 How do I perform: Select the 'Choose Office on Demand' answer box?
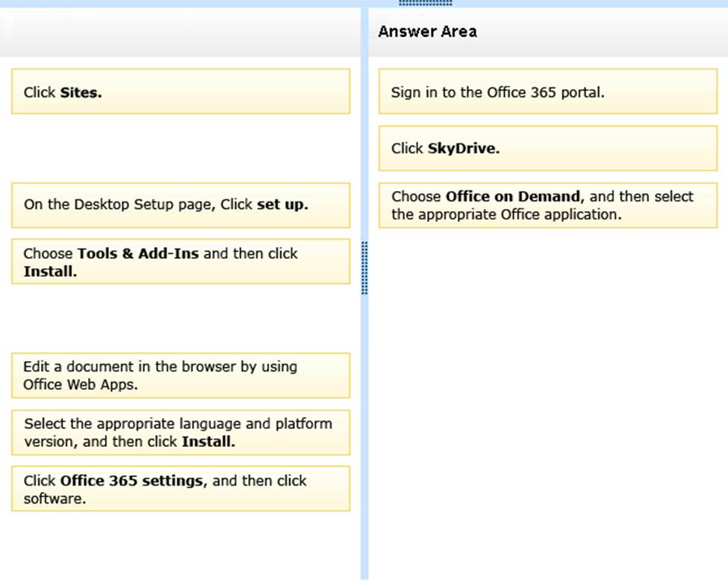[548, 205]
